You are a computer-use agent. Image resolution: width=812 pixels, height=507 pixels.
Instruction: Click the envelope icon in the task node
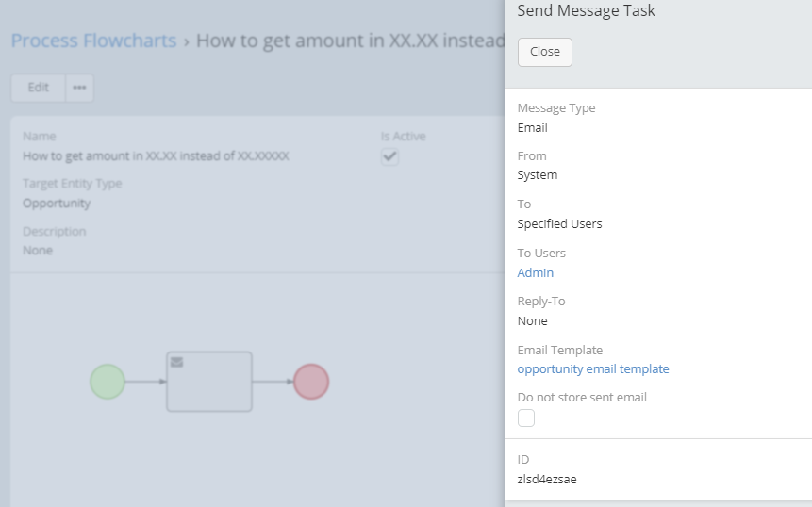point(176,362)
